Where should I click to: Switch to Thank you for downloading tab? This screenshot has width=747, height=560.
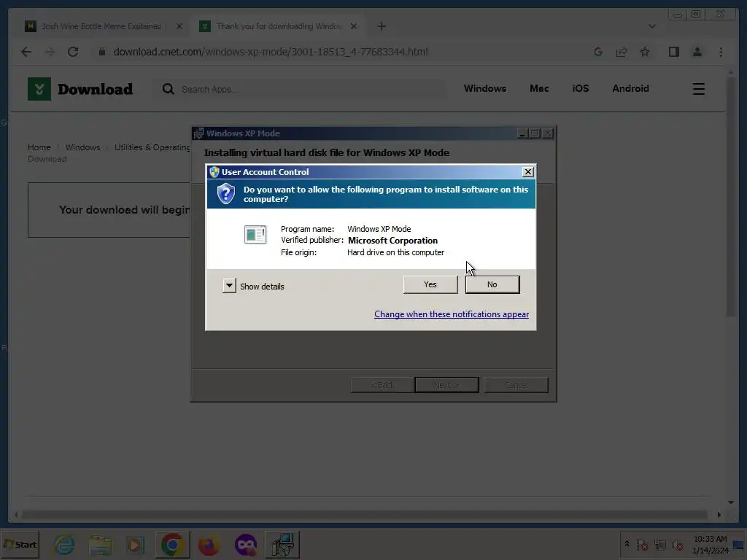(x=278, y=26)
